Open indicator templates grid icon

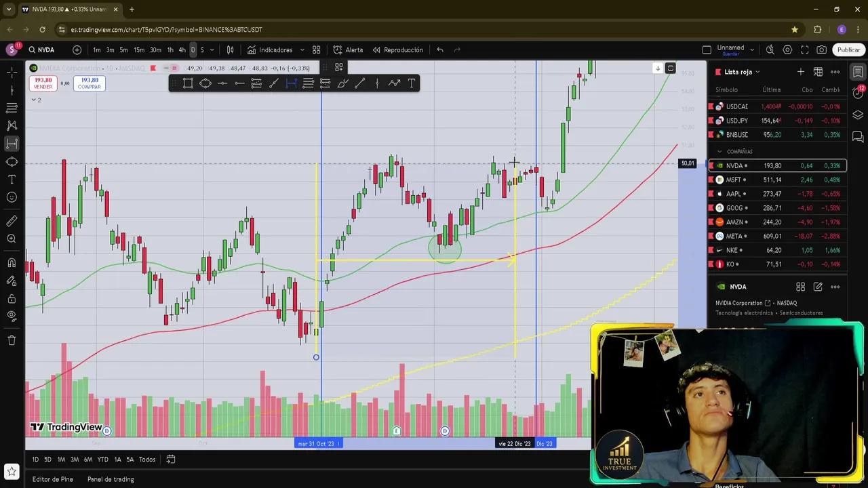(317, 49)
